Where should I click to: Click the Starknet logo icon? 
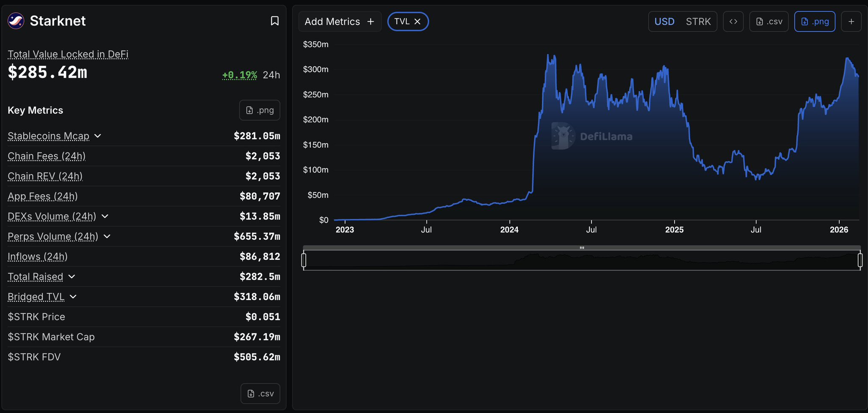pyautogui.click(x=16, y=21)
